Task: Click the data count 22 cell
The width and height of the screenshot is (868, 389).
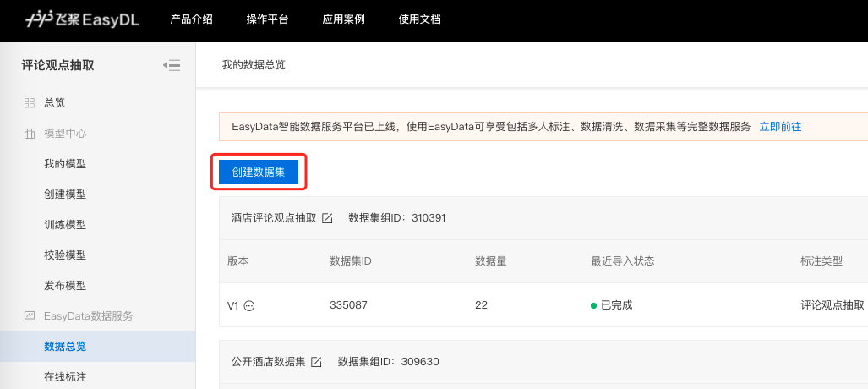Action: click(481, 305)
